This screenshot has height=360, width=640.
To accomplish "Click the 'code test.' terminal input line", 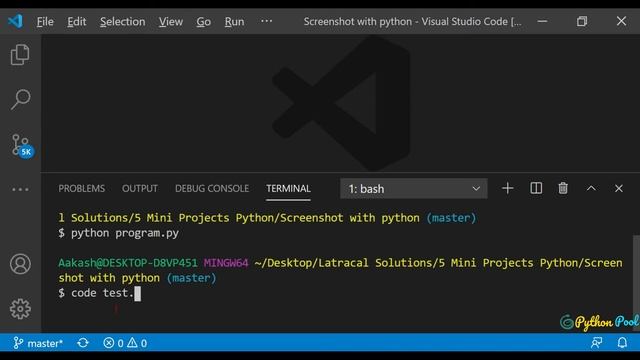I will [100, 293].
